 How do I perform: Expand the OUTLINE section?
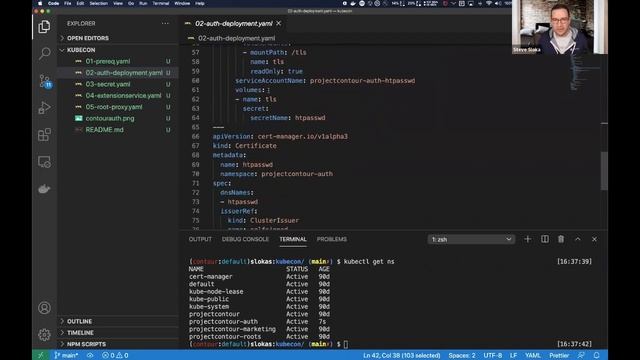(118, 321)
